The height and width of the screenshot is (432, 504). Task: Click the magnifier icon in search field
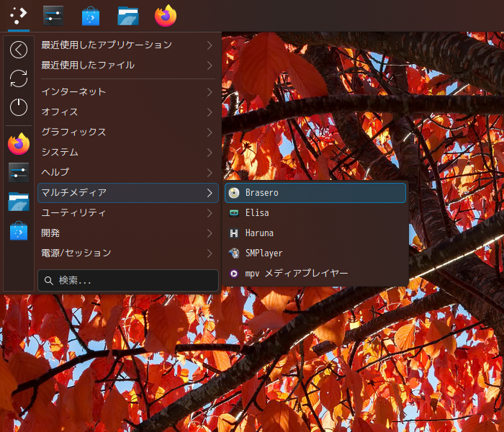[49, 281]
